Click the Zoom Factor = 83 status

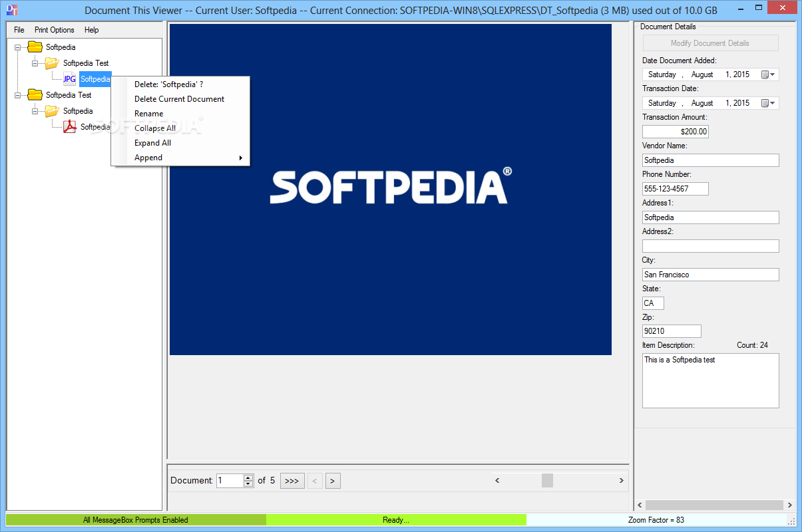click(656, 520)
